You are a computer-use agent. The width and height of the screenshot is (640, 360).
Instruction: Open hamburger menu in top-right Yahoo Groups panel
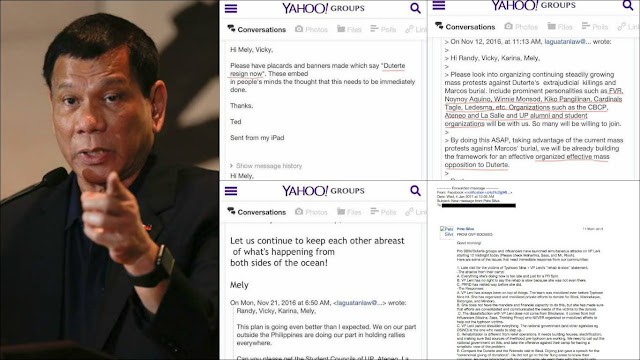pos(439,5)
